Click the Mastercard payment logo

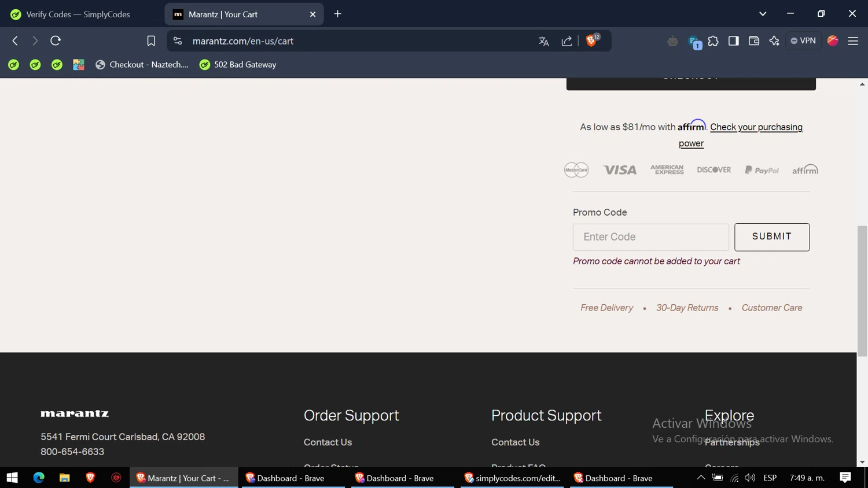coord(576,170)
